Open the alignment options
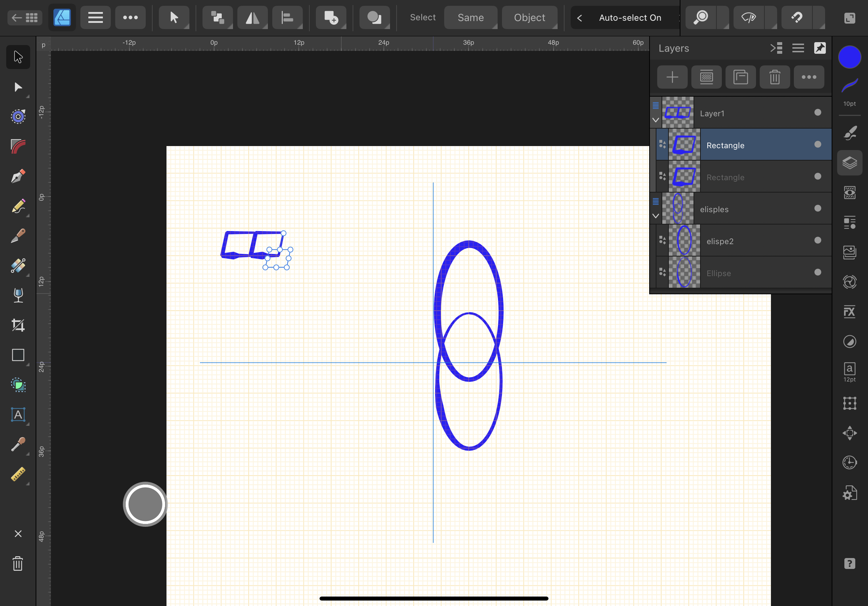 coord(287,17)
